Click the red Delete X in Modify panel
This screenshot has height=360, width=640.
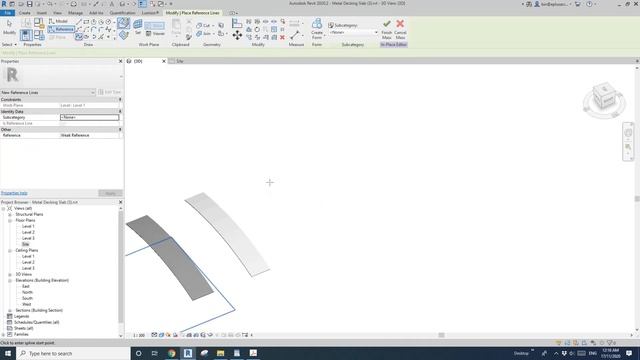[x=282, y=37]
